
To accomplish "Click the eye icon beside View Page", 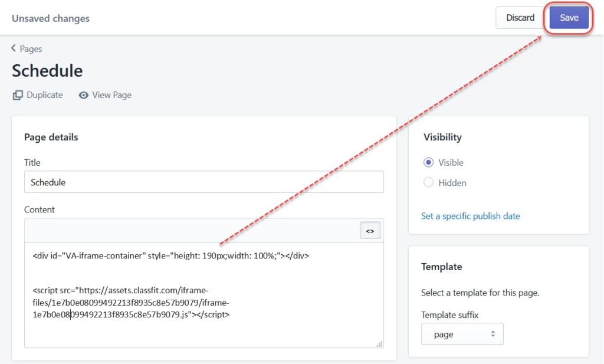I will coord(84,95).
